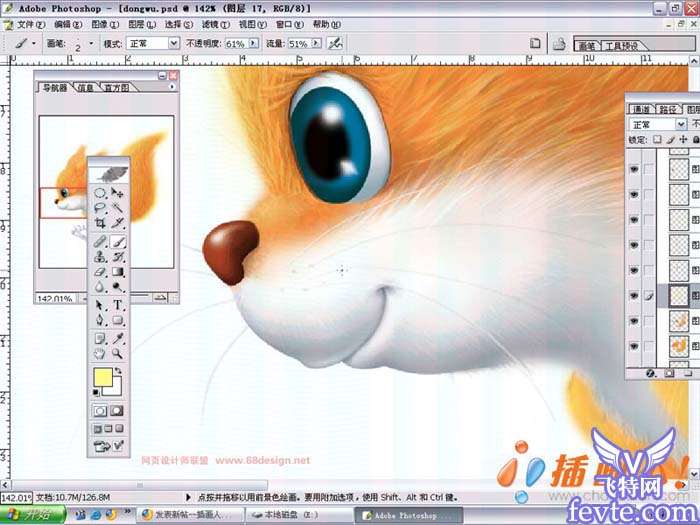Add a layer style in Layers panel
This screenshot has height=525, width=700.
pyautogui.click(x=651, y=374)
